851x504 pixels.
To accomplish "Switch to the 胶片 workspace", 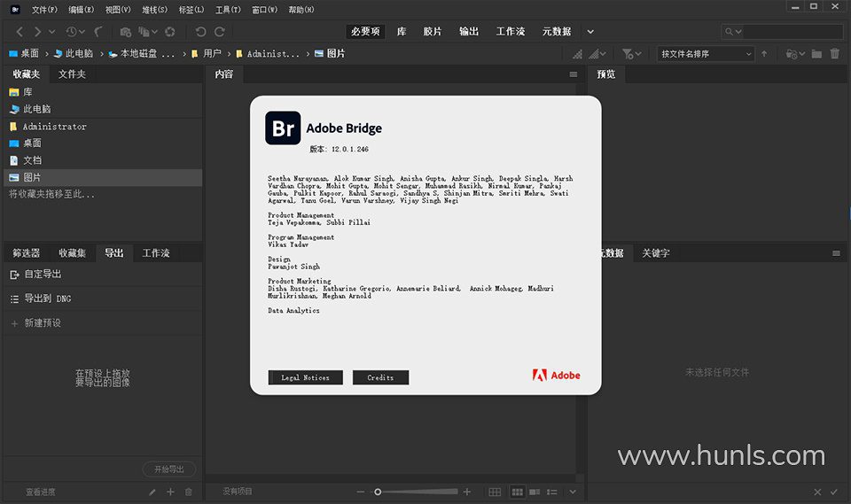I will click(x=433, y=32).
